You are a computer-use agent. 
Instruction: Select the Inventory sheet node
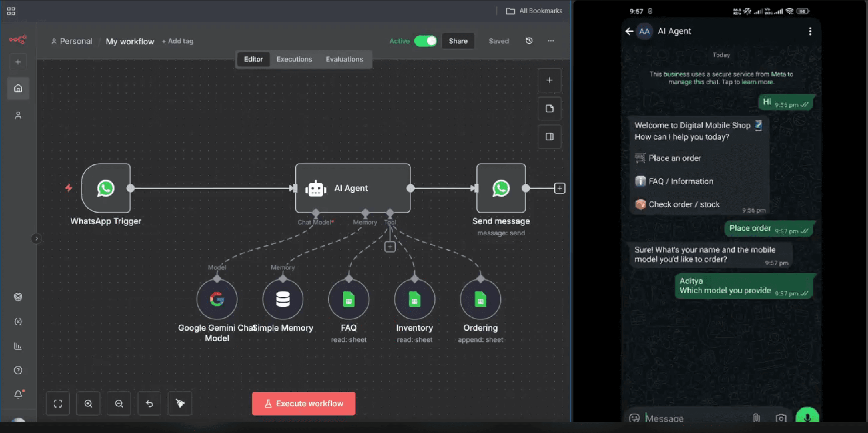pos(414,300)
